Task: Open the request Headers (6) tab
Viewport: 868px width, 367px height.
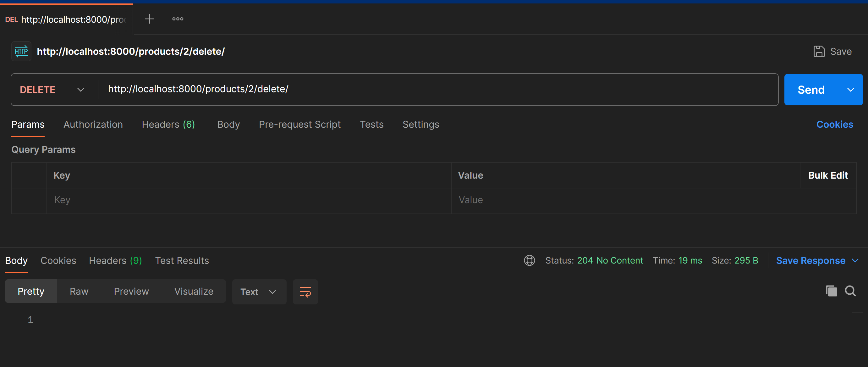Action: (x=168, y=125)
